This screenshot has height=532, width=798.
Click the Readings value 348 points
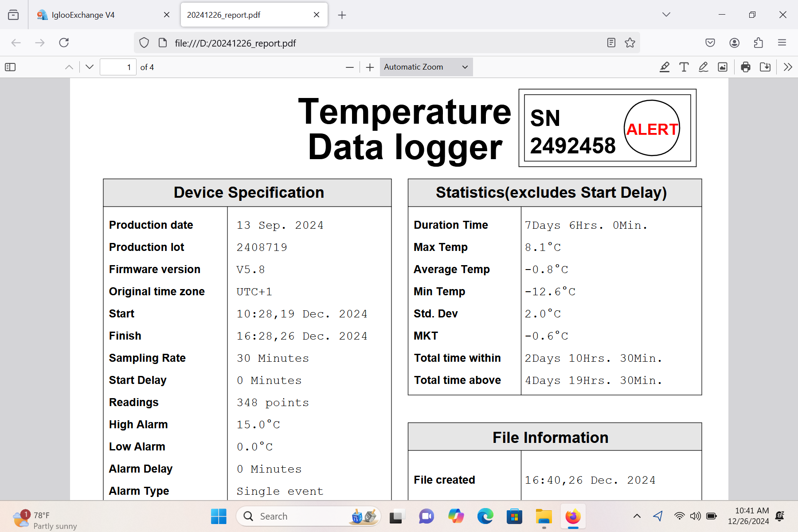point(273,403)
